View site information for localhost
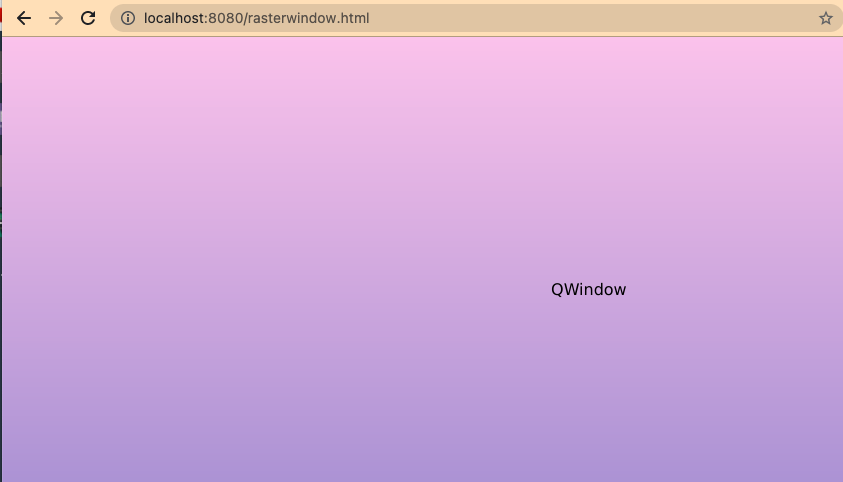This screenshot has width=843, height=482. click(x=128, y=18)
